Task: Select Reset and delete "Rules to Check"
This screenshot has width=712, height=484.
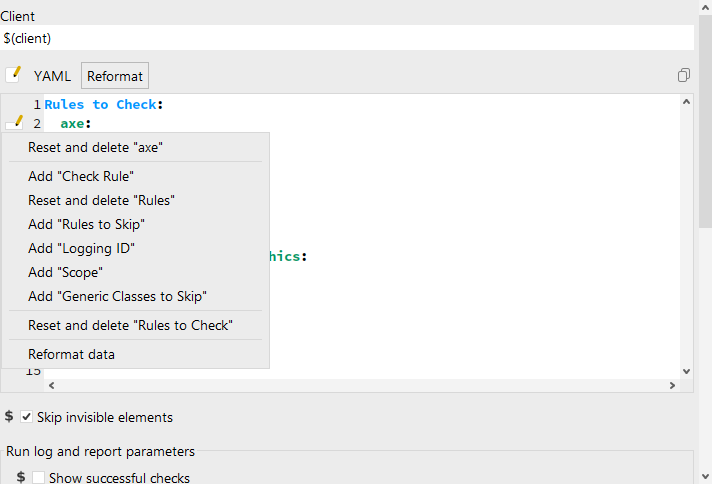Action: [x=130, y=325]
